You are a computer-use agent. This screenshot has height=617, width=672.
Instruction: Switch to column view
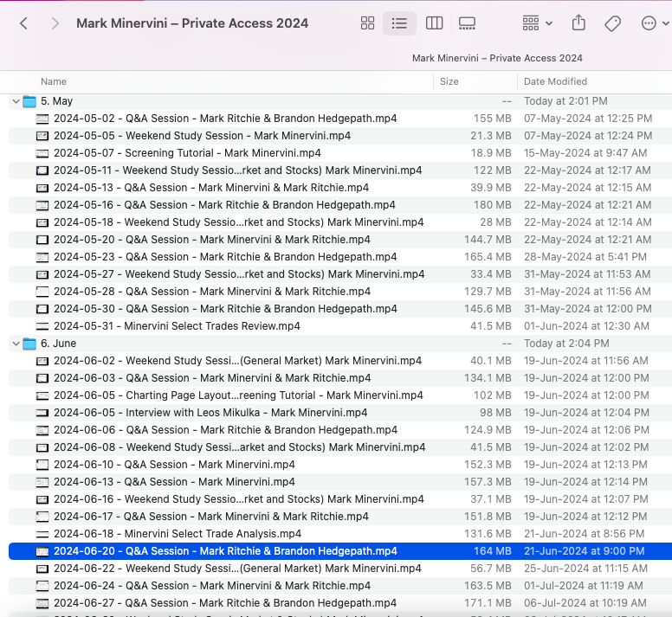coord(434,23)
